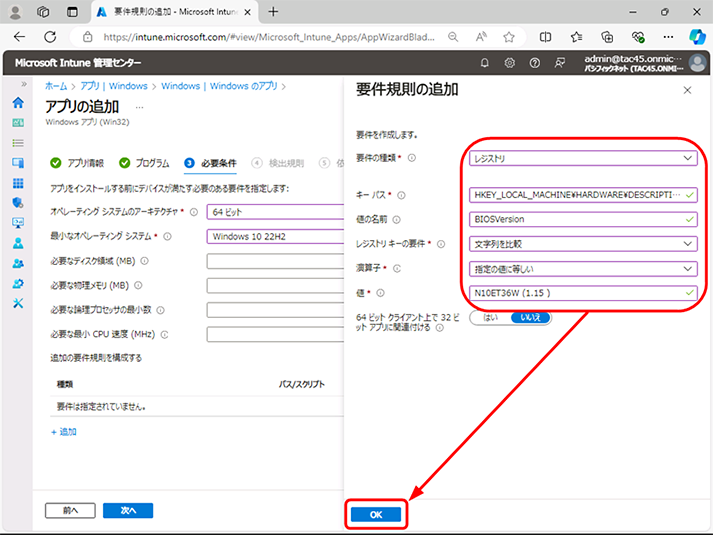Open 演算子 dropdown 指定の値に等しい
Viewport: 713px width, 535px height.
[x=583, y=269]
